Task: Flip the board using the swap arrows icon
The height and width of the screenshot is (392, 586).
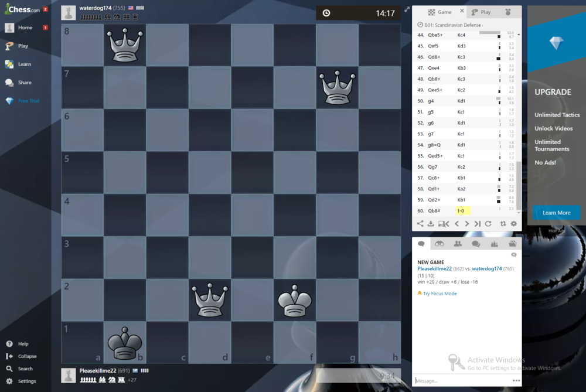Action: pyautogui.click(x=503, y=224)
